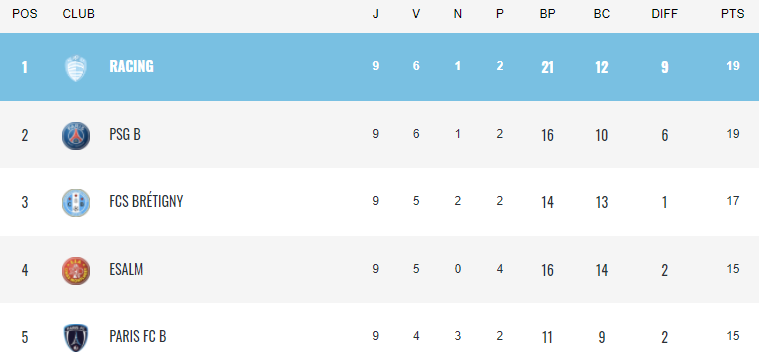Open the ESALM club name
The height and width of the screenshot is (363, 759).
126,269
